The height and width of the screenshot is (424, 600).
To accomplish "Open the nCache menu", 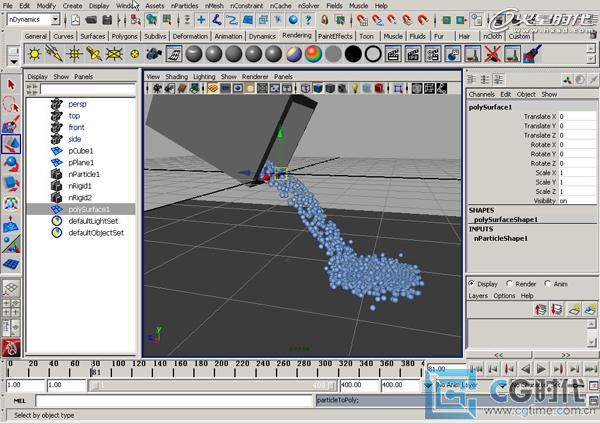I will [280, 6].
